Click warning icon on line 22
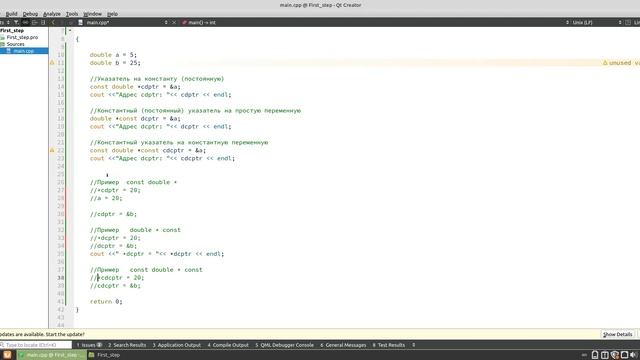The width and height of the screenshot is (640, 360). [x=52, y=150]
